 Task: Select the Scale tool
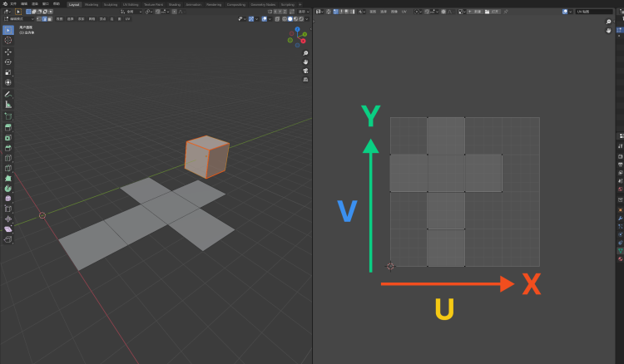click(x=8, y=72)
